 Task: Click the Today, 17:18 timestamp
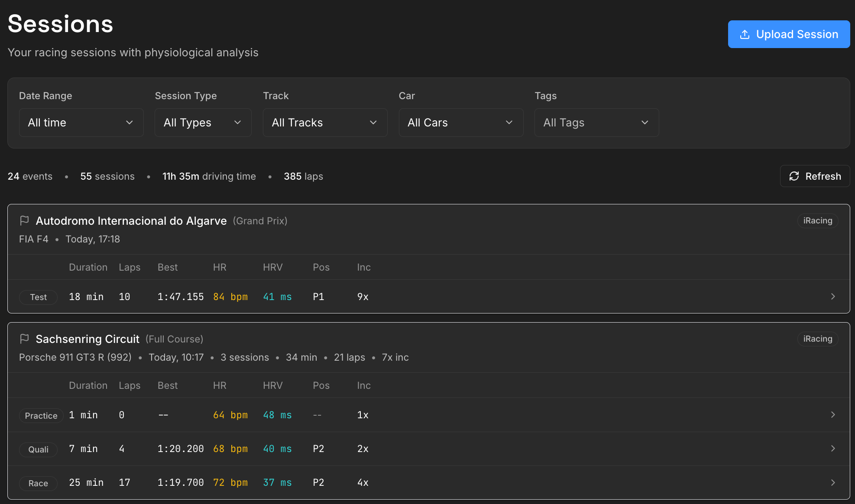(x=93, y=239)
